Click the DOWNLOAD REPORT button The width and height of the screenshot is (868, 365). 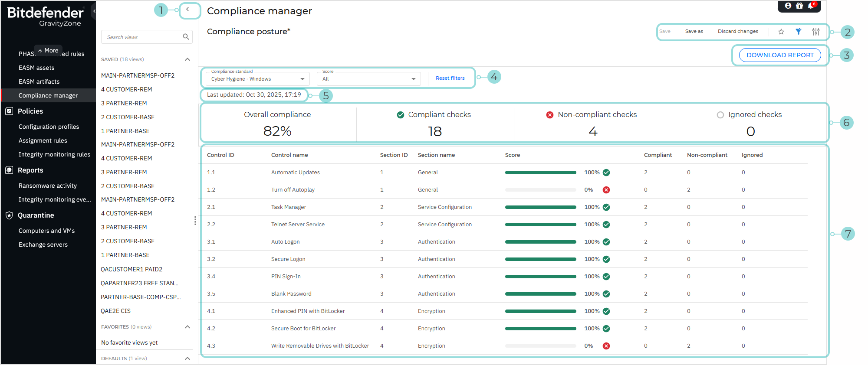point(780,55)
